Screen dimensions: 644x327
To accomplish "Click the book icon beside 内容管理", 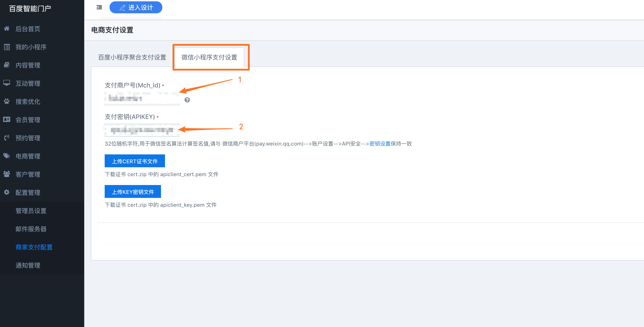I will coord(7,65).
